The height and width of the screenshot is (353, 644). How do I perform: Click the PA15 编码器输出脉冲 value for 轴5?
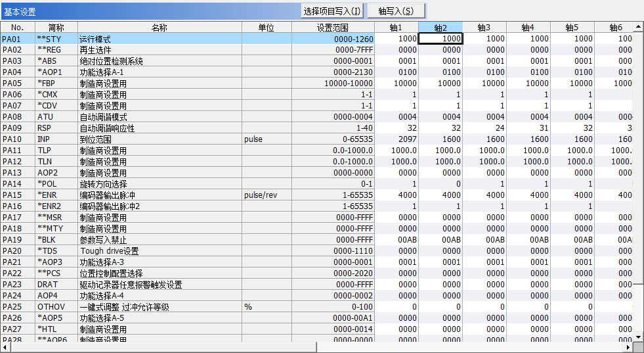pos(572,195)
